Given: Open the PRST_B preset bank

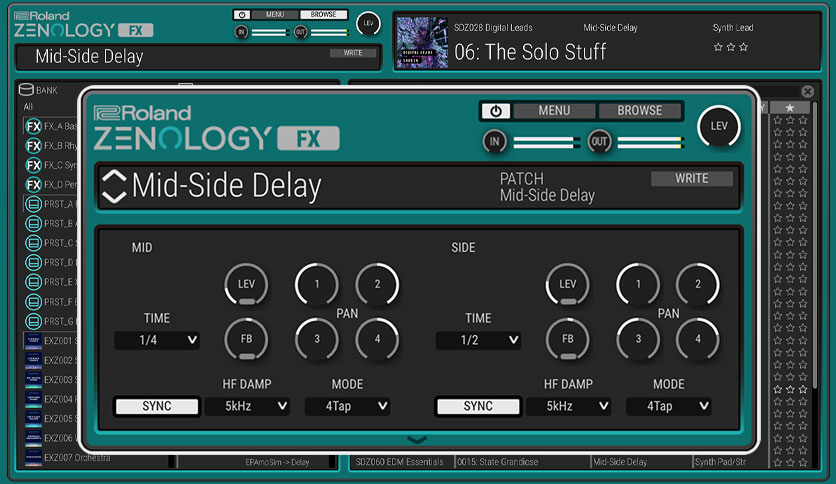Looking at the screenshot, I should [x=34, y=223].
